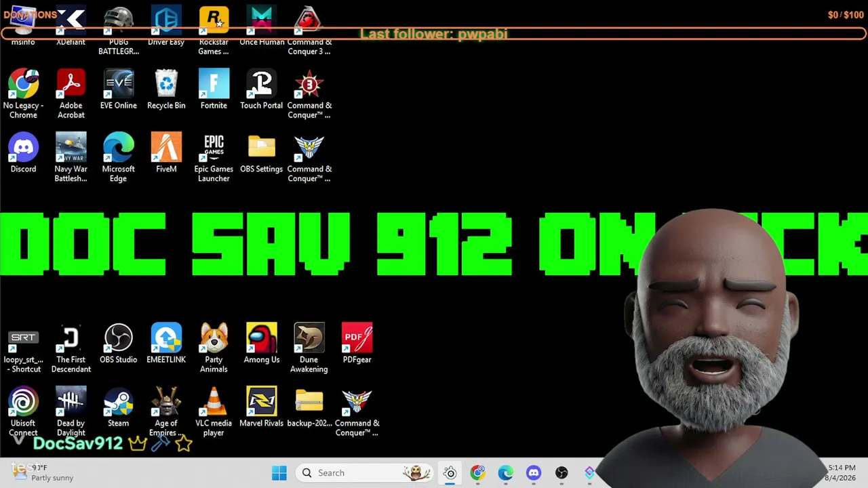The height and width of the screenshot is (488, 868).
Task: Select the PUBG BATTLEGR... desktop shortcut
Action: (119, 30)
